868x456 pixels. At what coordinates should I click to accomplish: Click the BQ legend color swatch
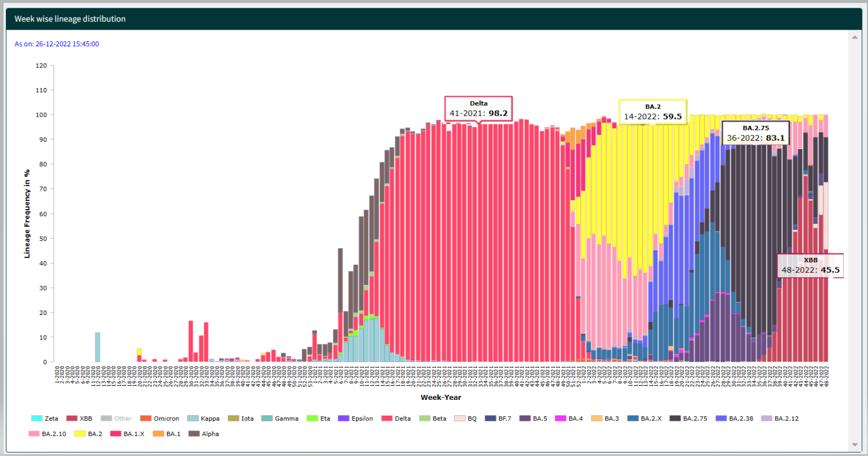[460, 418]
